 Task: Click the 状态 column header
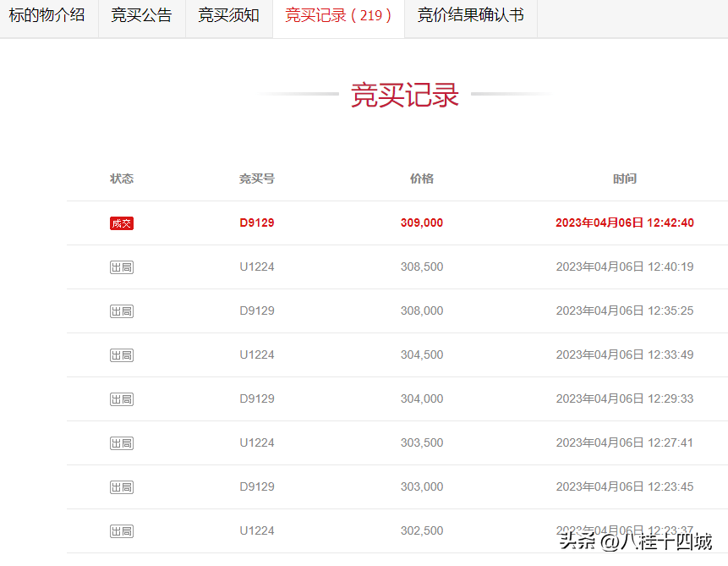[x=122, y=179]
